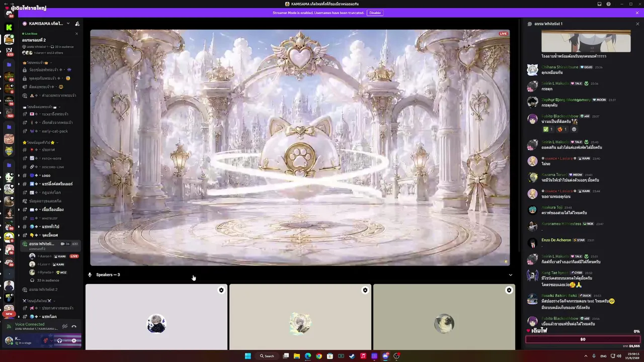Open the Windows Start menu
This screenshot has height=362, width=644.
coord(248,356)
